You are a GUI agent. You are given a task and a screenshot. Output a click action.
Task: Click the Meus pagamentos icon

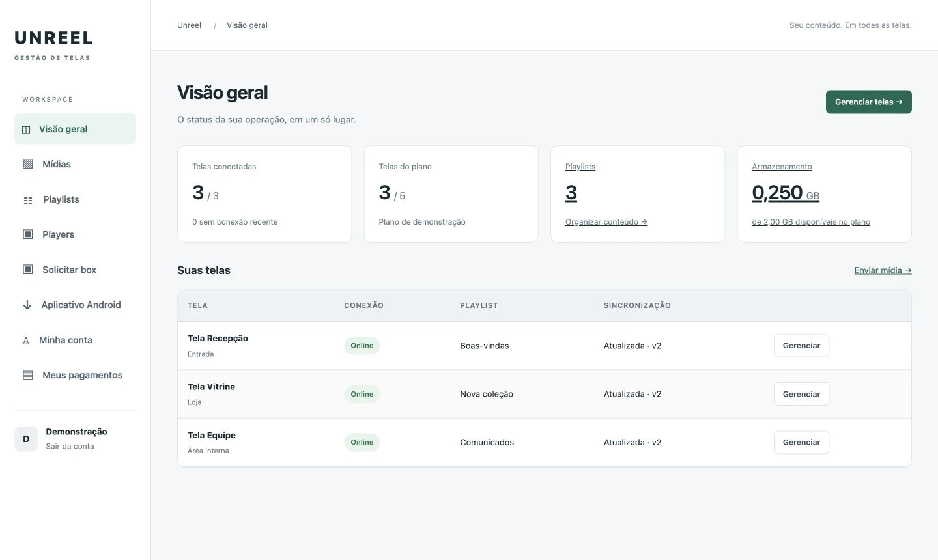pyautogui.click(x=28, y=375)
